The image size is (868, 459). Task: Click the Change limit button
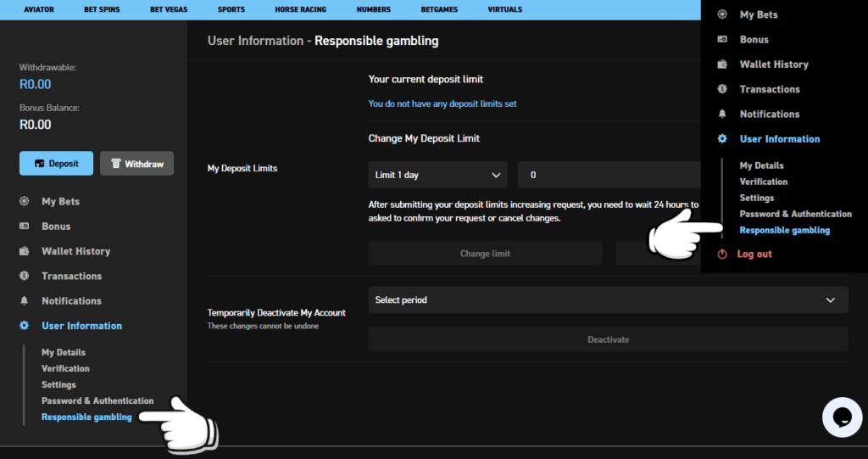pos(485,254)
